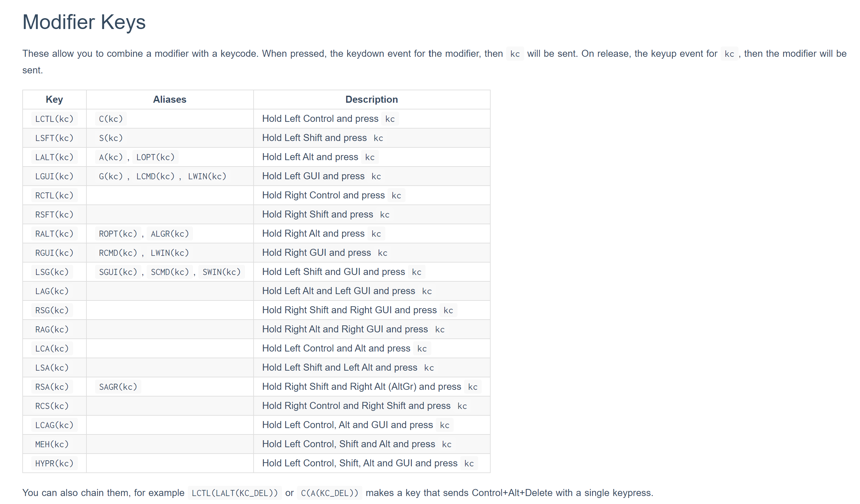Click the MEH(kc) key row
The width and height of the screenshot is (860, 504).
[257, 444]
